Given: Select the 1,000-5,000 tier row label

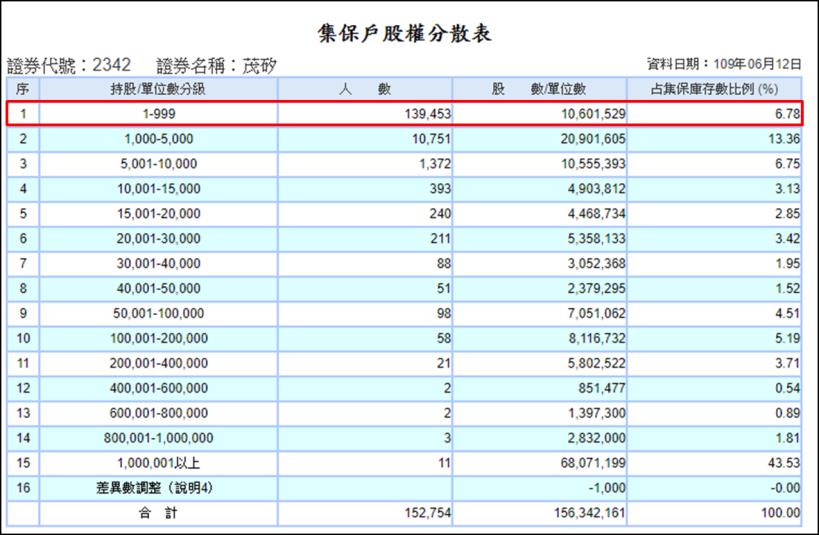Looking at the screenshot, I should tap(157, 139).
